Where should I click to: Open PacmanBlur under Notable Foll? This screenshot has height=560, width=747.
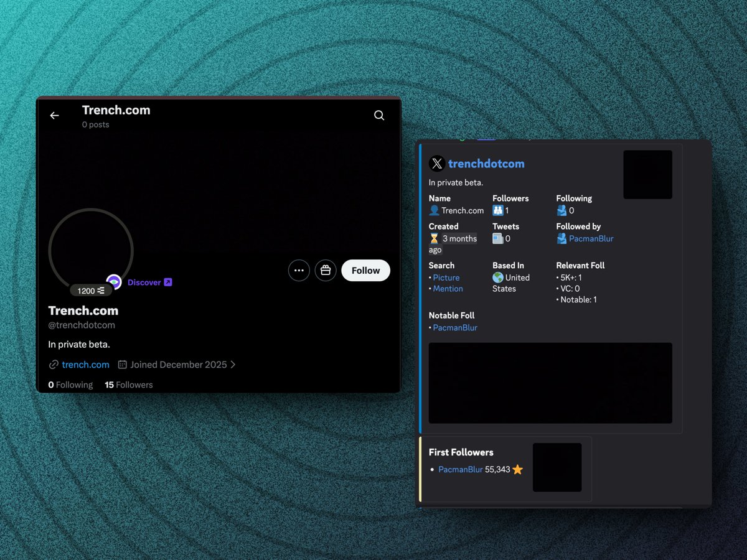455,327
